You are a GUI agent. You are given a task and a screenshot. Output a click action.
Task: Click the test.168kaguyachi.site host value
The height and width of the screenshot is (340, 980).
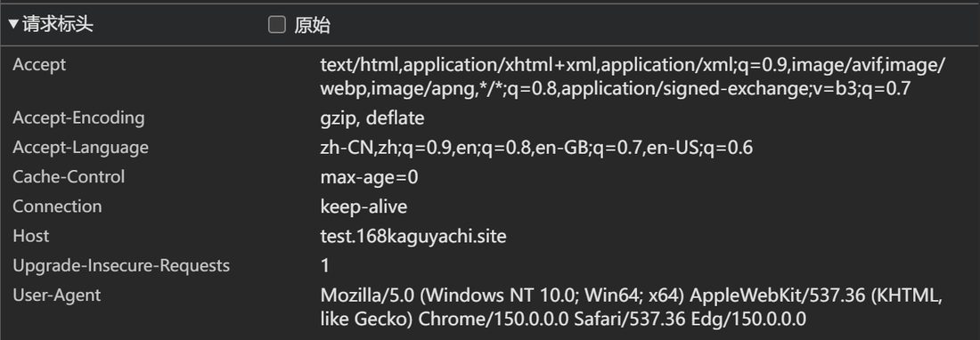[413, 237]
